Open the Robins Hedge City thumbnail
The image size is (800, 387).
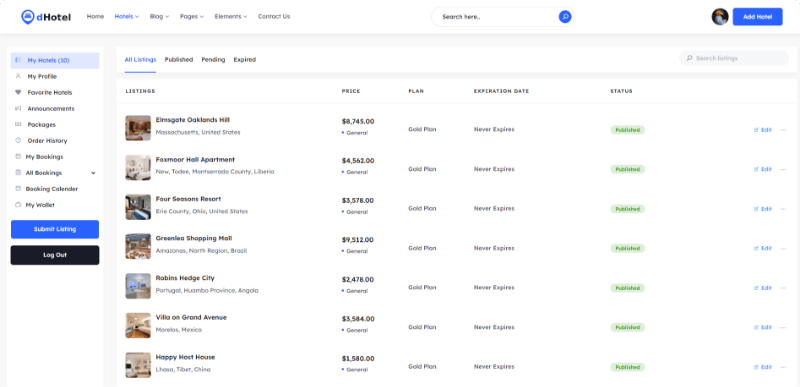tap(138, 286)
